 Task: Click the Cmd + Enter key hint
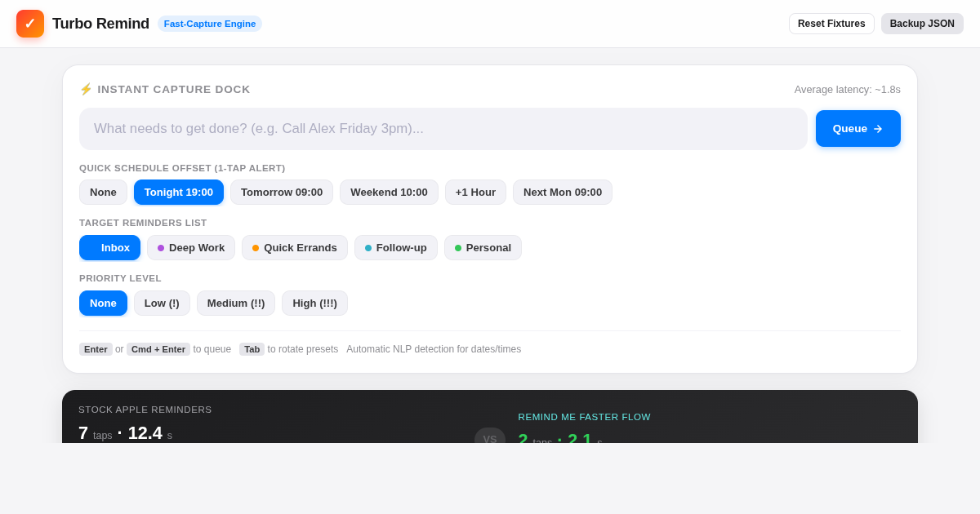pyautogui.click(x=158, y=349)
